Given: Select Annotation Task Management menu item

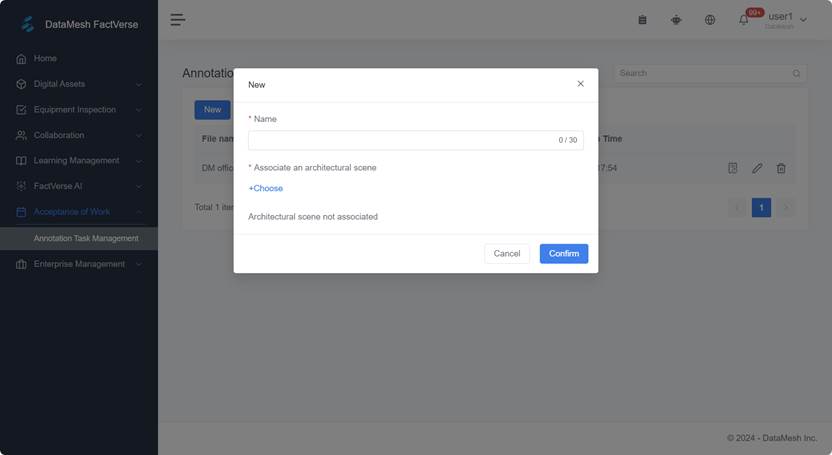Looking at the screenshot, I should point(86,239).
